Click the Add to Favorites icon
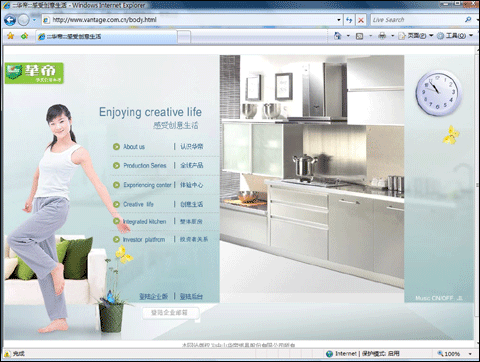480x362 pixels. tap(24, 36)
